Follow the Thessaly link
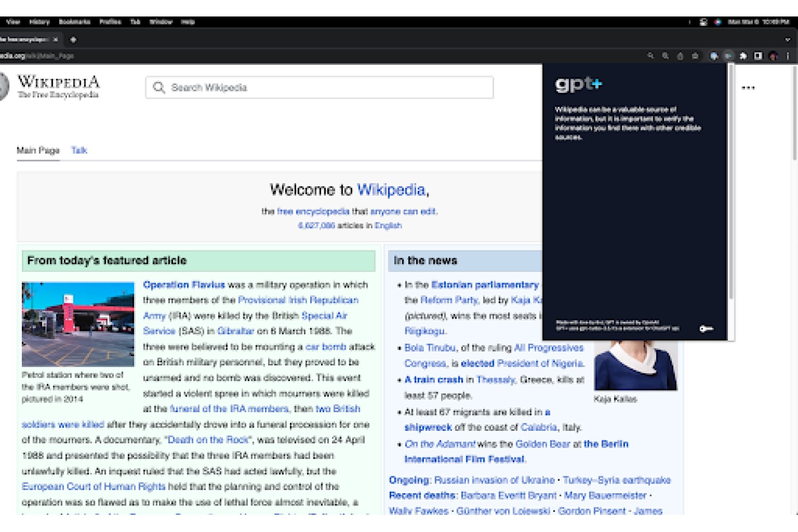The width and height of the screenshot is (798, 532). click(x=496, y=380)
